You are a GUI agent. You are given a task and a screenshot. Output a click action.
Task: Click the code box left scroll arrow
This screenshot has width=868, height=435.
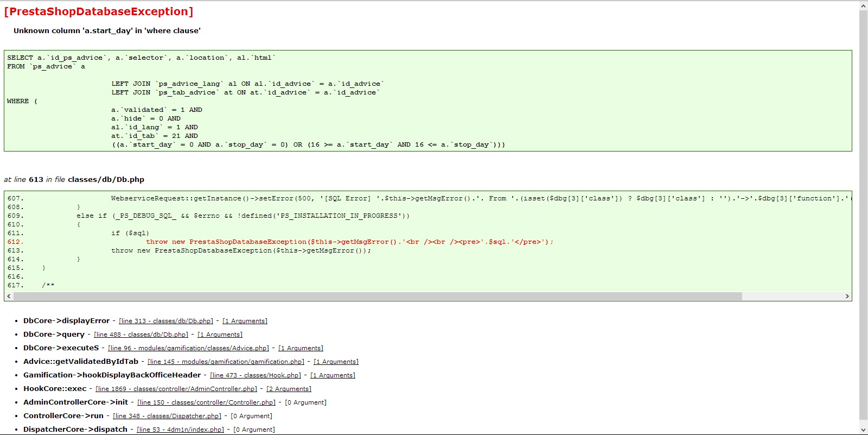tap(9, 297)
